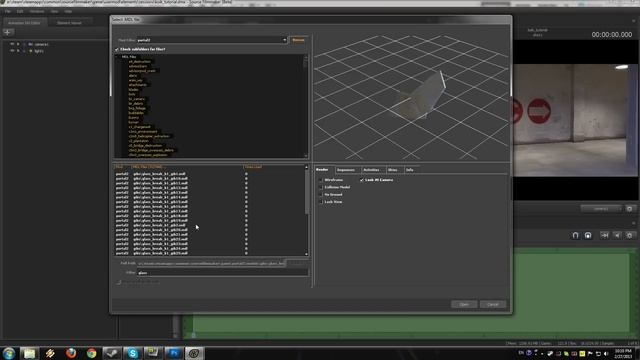
Task: Open viewport settings gear icon
Action: [630, 209]
